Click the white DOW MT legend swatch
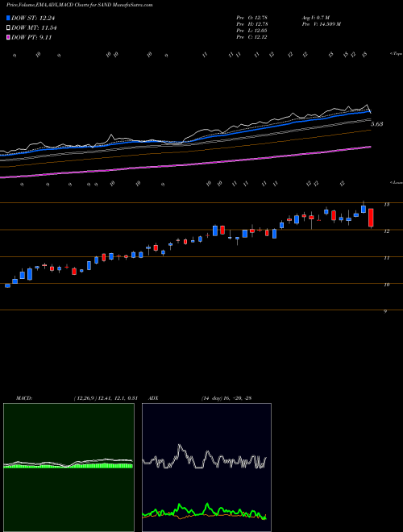 click(x=8, y=28)
